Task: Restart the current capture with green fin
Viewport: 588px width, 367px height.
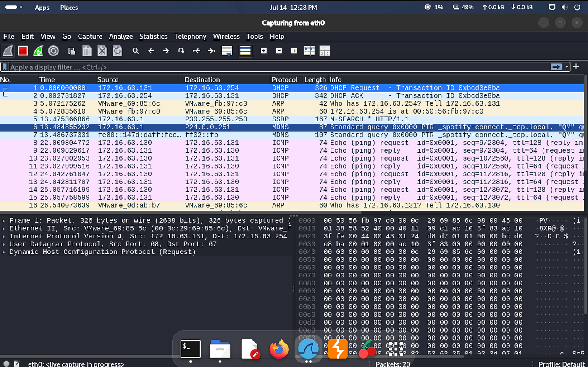Action: (x=38, y=51)
